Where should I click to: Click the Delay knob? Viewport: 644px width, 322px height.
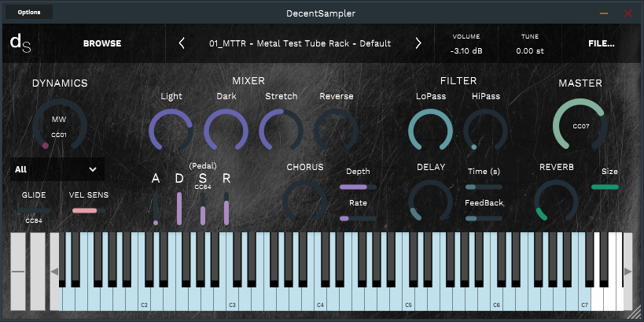tap(430, 202)
